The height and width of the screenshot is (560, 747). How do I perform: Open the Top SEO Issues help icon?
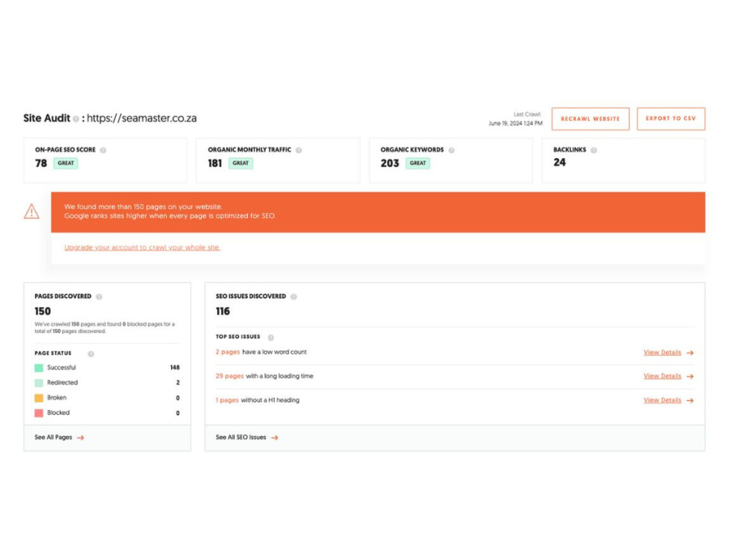[x=270, y=337]
